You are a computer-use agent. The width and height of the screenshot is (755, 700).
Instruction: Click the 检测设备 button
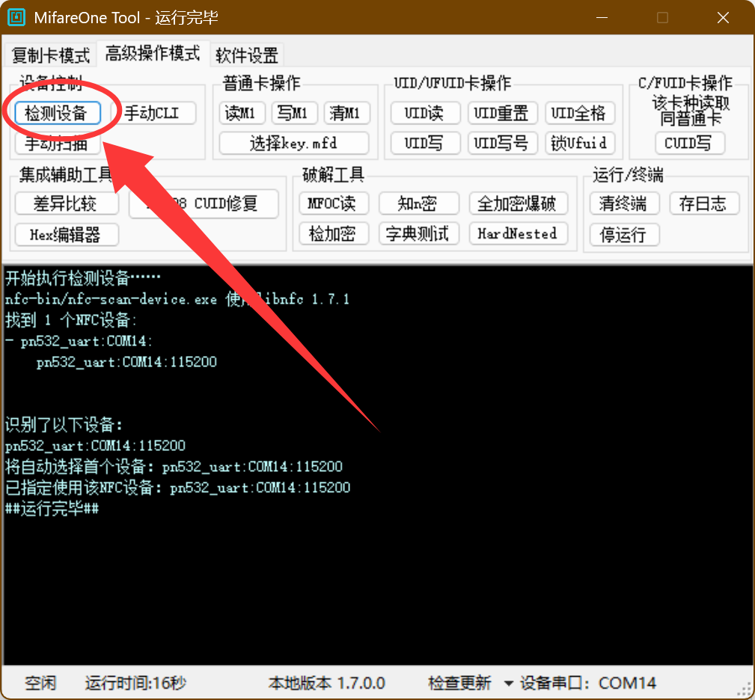click(57, 113)
